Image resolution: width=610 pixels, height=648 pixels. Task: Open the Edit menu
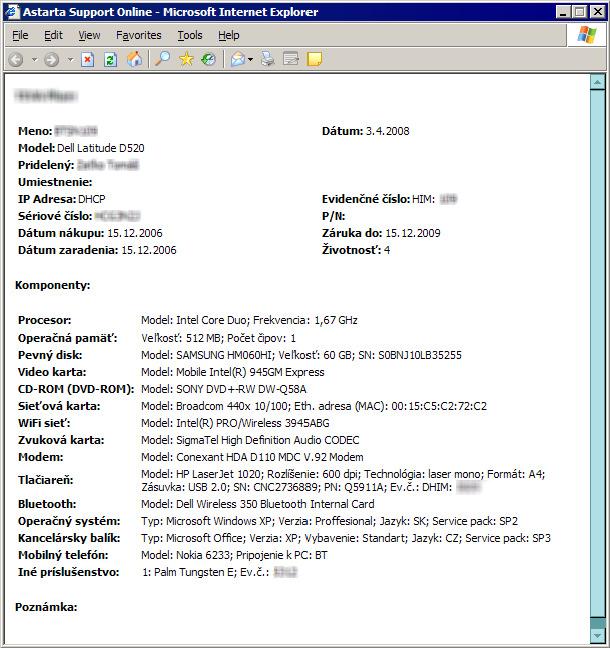coord(53,36)
